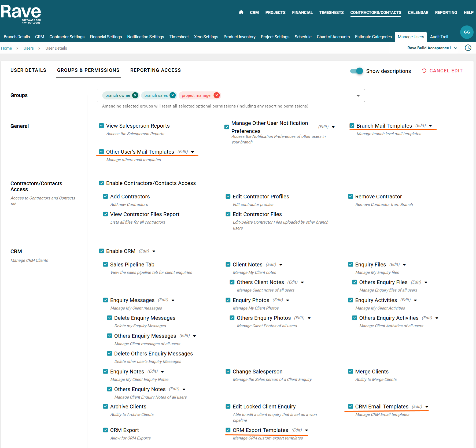Click the Cancel Edit undo button
This screenshot has width=476, height=448.
(x=442, y=71)
